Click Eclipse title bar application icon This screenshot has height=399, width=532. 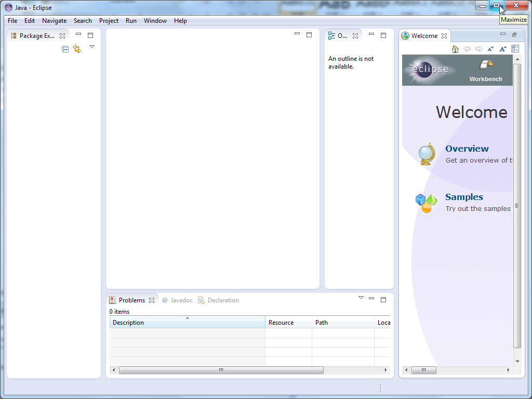pos(8,7)
